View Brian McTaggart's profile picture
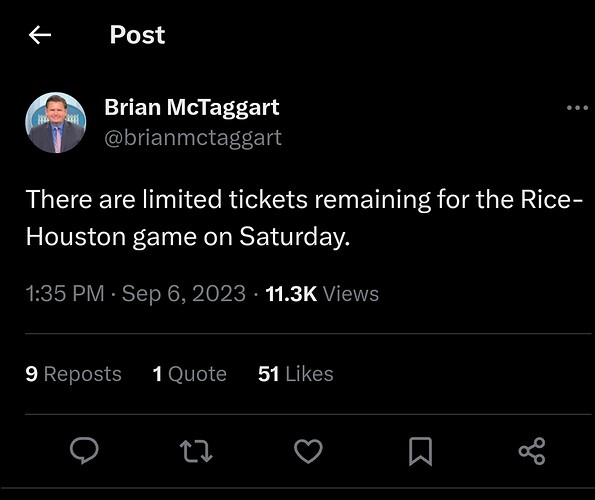The image size is (595, 500). click(x=56, y=123)
